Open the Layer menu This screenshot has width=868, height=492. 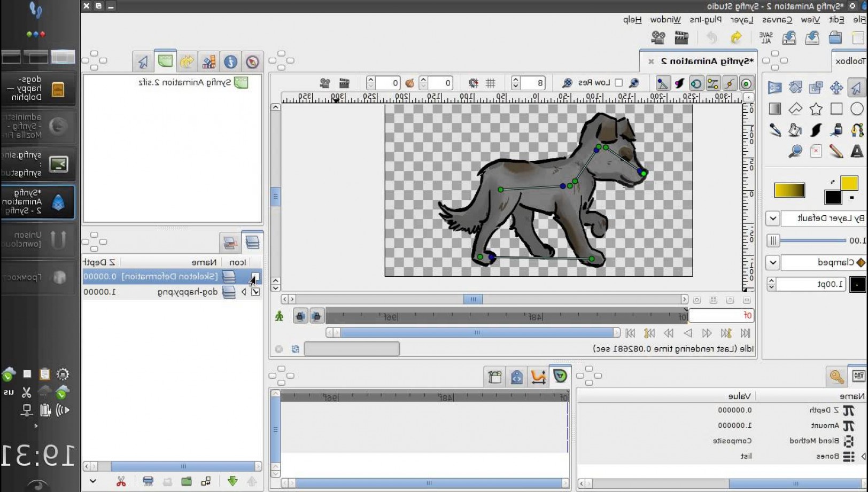(740, 20)
